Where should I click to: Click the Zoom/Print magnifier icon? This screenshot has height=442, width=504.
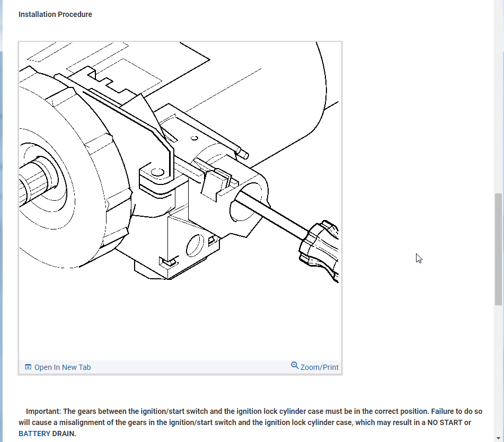[x=295, y=366]
